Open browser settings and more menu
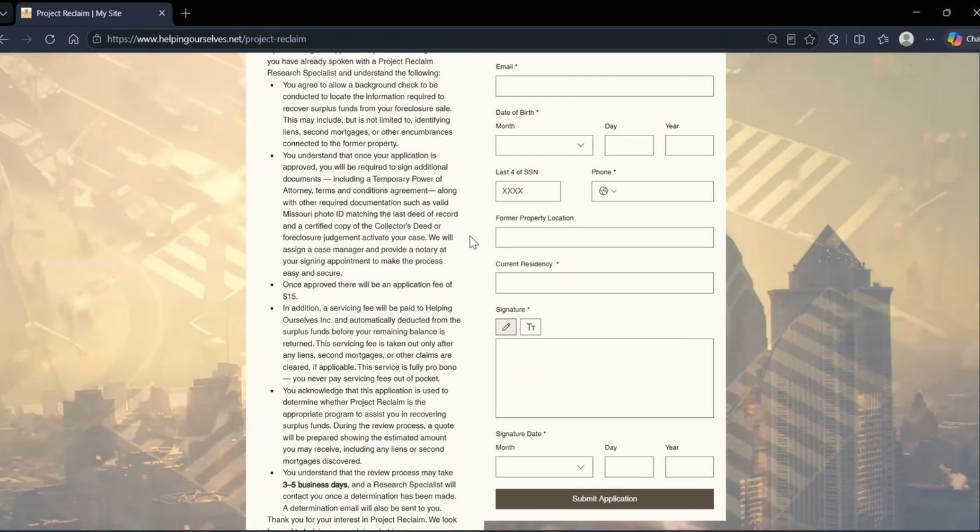The height and width of the screenshot is (532, 980). coord(930,39)
